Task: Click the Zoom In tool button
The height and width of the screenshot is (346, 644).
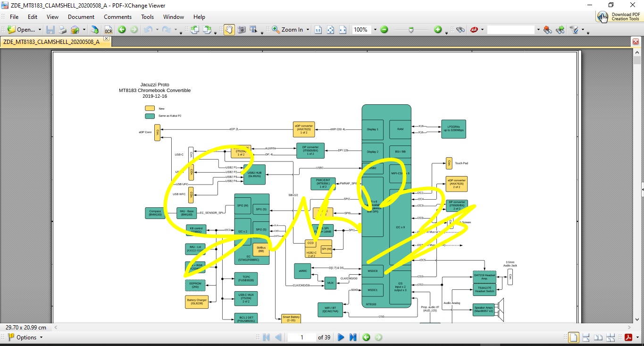Action: click(287, 30)
